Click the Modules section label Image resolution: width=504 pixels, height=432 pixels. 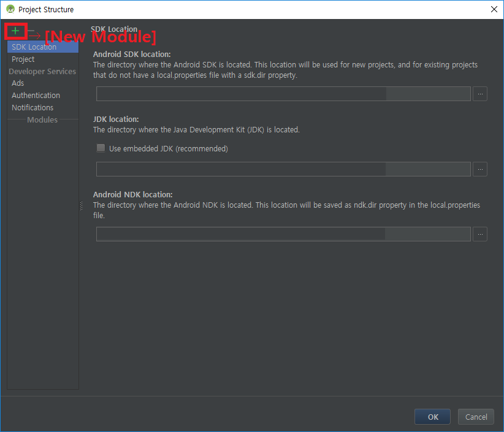(x=42, y=120)
